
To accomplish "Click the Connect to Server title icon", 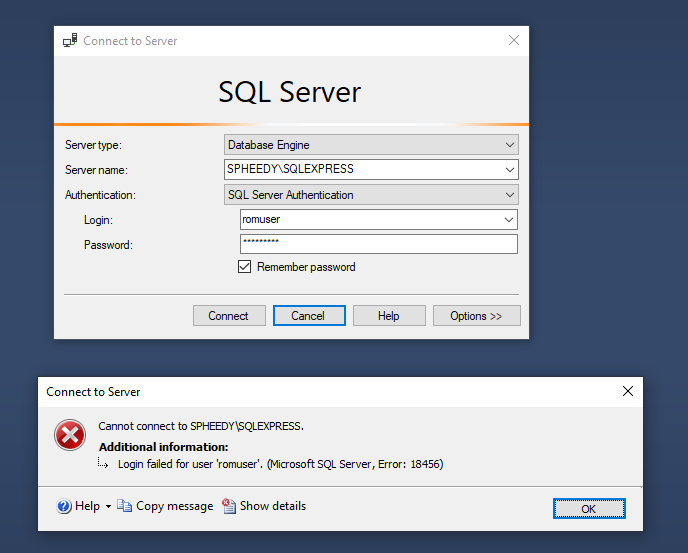I will click(x=70, y=40).
